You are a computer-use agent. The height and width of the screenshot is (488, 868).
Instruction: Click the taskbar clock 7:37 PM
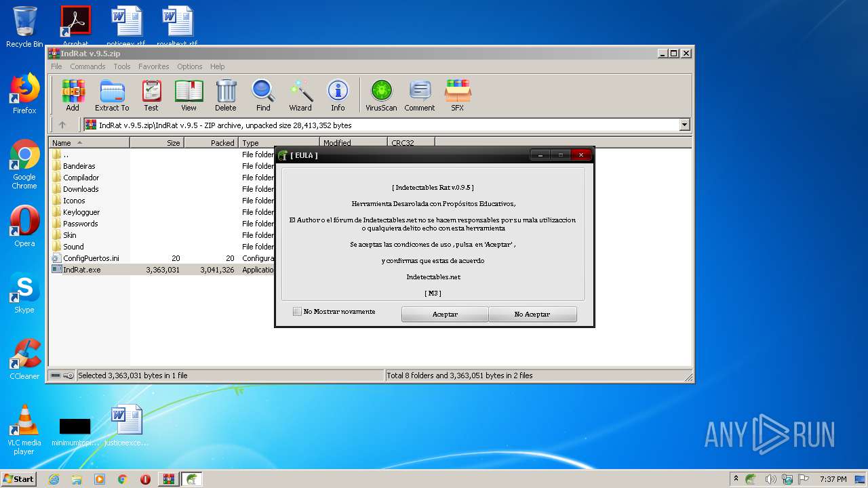[833, 479]
